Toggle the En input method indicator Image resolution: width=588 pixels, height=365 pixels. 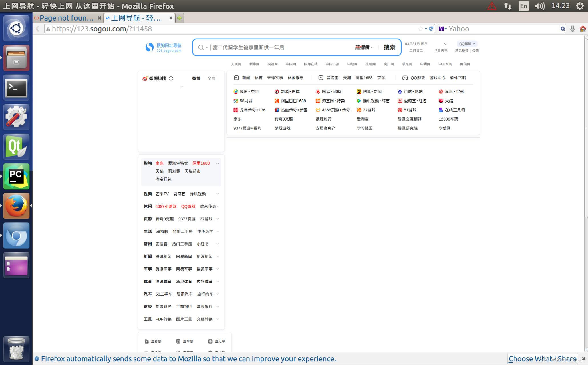tap(523, 6)
